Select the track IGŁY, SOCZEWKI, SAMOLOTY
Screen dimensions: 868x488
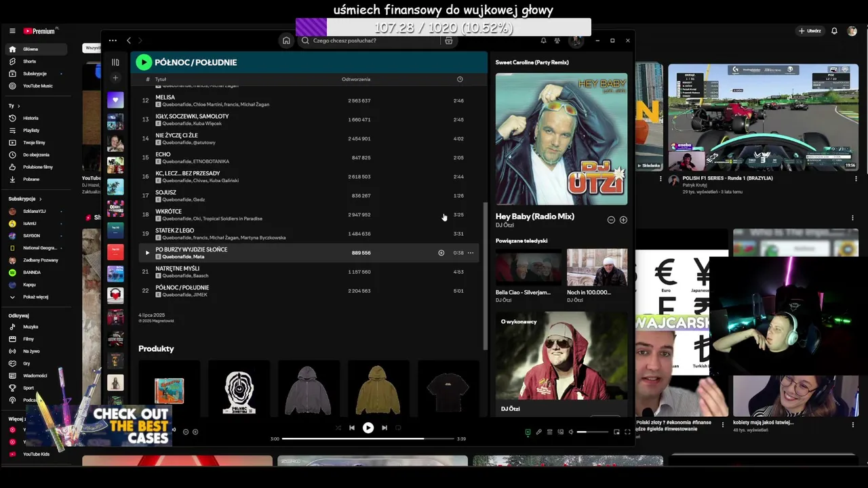pos(192,117)
